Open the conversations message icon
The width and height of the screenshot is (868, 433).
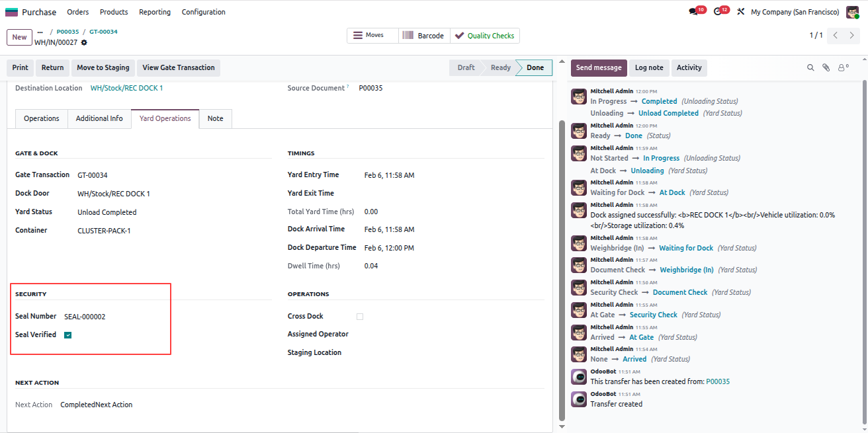(x=693, y=12)
